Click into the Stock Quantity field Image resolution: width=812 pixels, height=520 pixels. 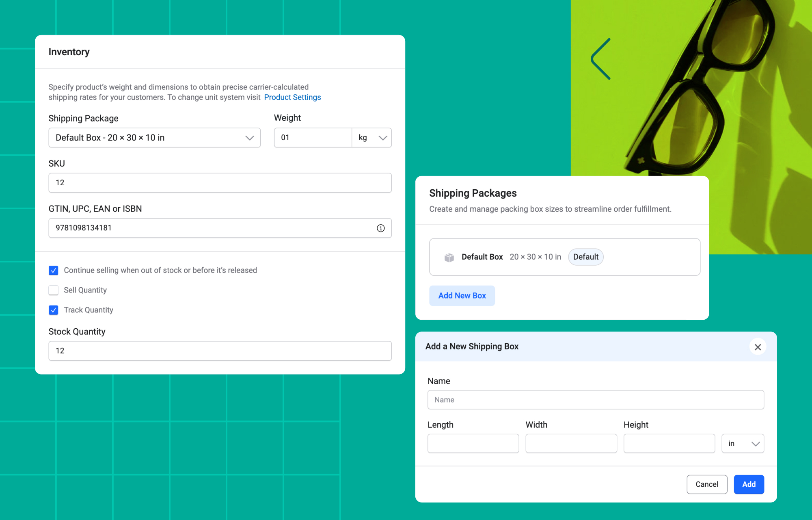pyautogui.click(x=220, y=351)
